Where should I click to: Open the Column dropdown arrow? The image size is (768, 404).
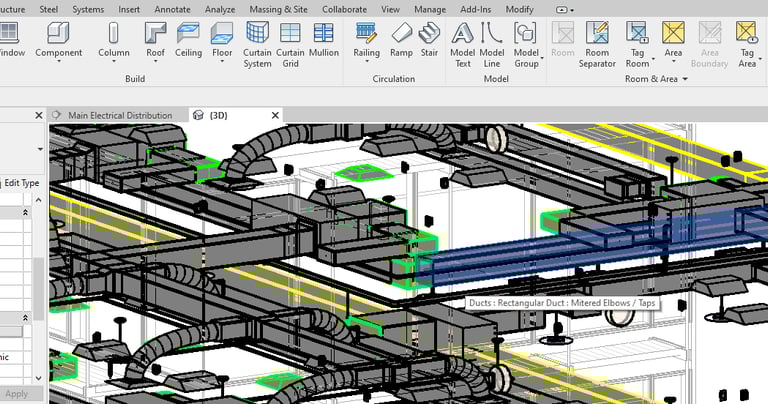pos(114,61)
